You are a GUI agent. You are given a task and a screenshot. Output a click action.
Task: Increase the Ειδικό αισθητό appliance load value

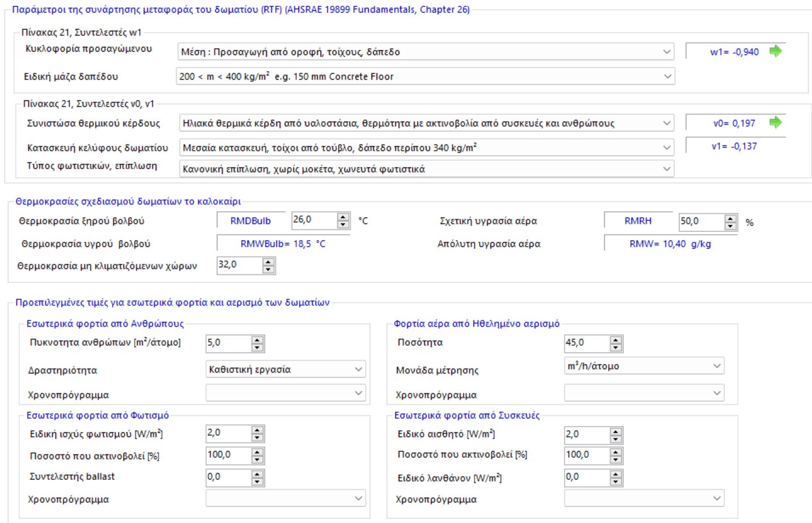pos(616,432)
